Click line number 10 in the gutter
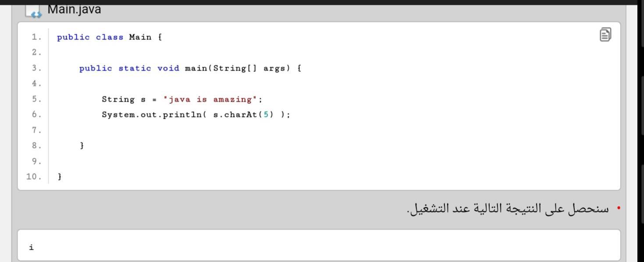 tap(34, 177)
